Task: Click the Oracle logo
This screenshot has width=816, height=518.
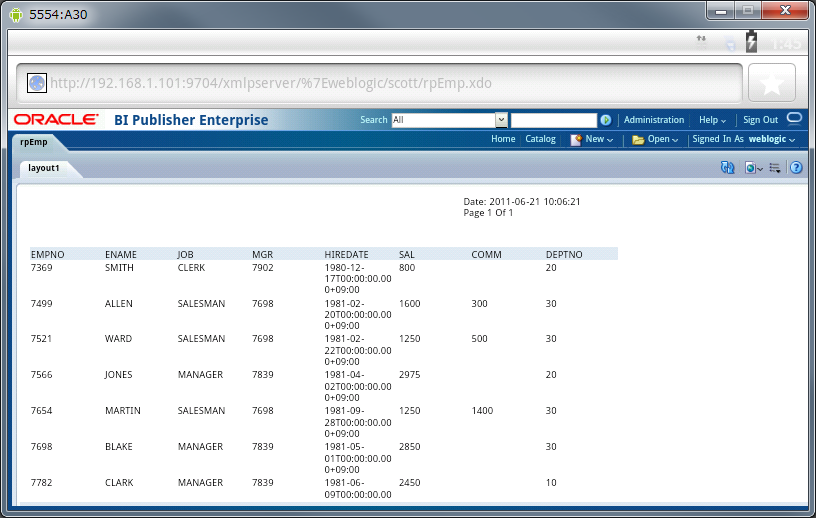Action: tap(56, 120)
